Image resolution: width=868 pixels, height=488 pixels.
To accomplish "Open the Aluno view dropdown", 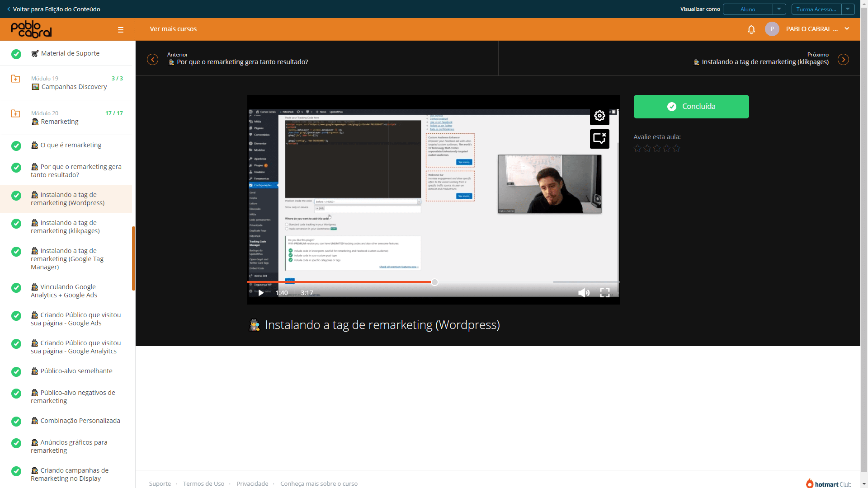I will tap(754, 9).
